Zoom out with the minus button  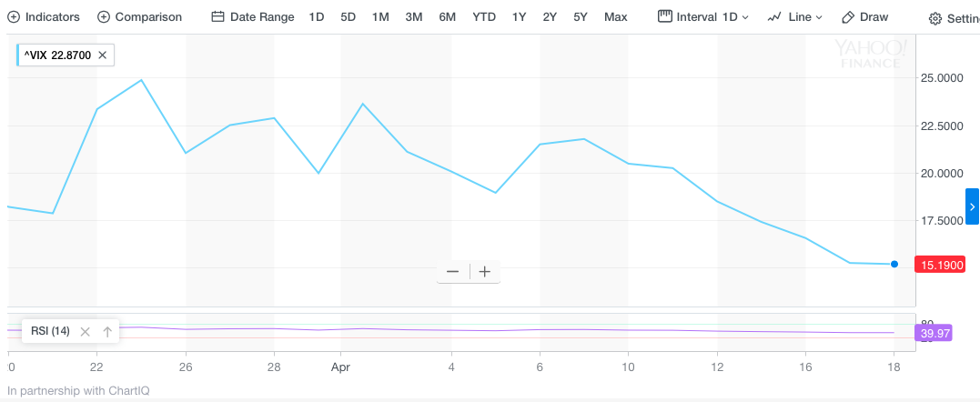click(x=452, y=272)
